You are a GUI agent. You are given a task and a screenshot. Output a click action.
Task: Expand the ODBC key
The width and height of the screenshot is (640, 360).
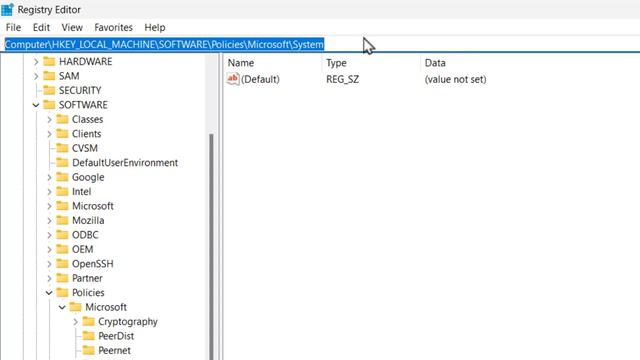tap(49, 235)
